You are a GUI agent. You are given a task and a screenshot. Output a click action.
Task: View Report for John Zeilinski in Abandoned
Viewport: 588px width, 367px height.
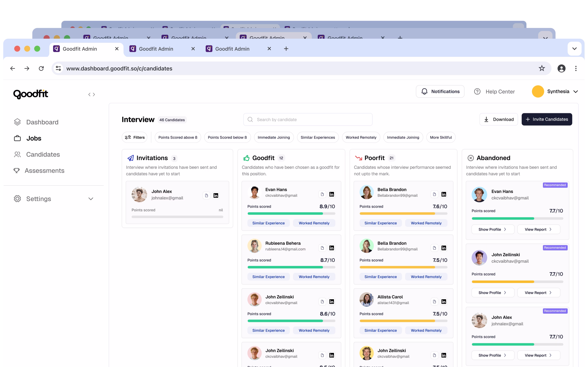click(539, 293)
